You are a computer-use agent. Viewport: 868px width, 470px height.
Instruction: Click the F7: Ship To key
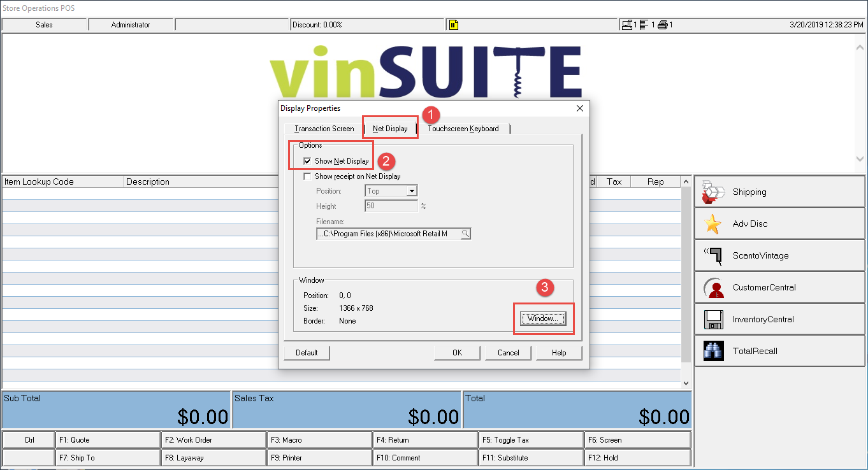(108, 458)
